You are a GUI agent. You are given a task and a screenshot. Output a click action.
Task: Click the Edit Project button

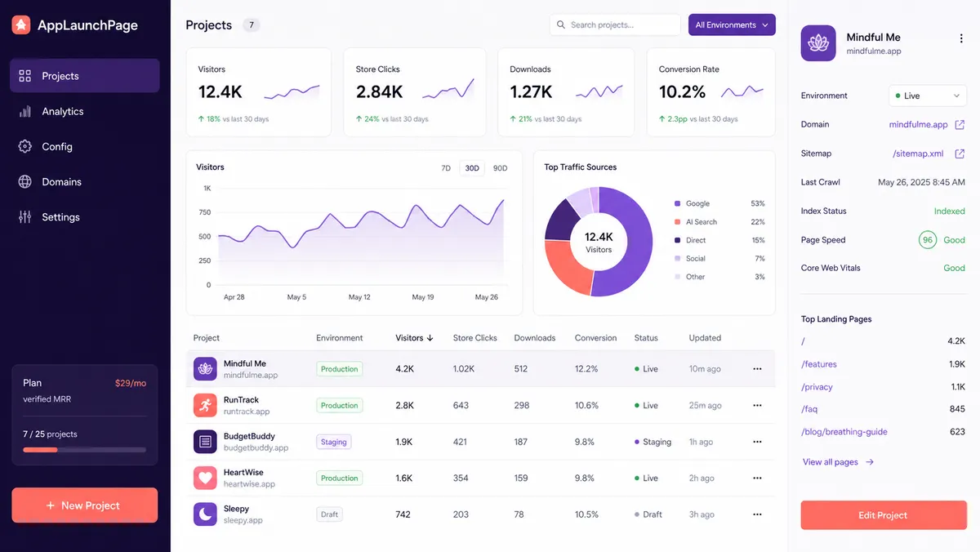pos(883,515)
